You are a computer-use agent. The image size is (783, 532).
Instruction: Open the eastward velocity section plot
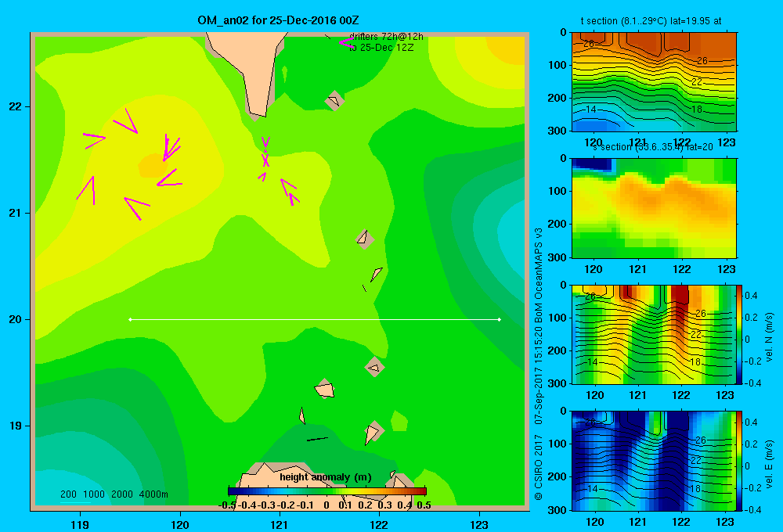[x=653, y=461]
